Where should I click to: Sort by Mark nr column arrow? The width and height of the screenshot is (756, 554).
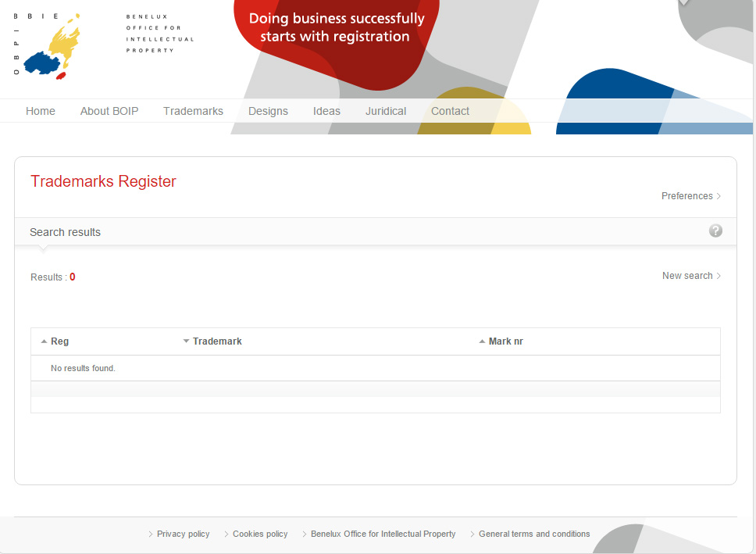point(482,341)
